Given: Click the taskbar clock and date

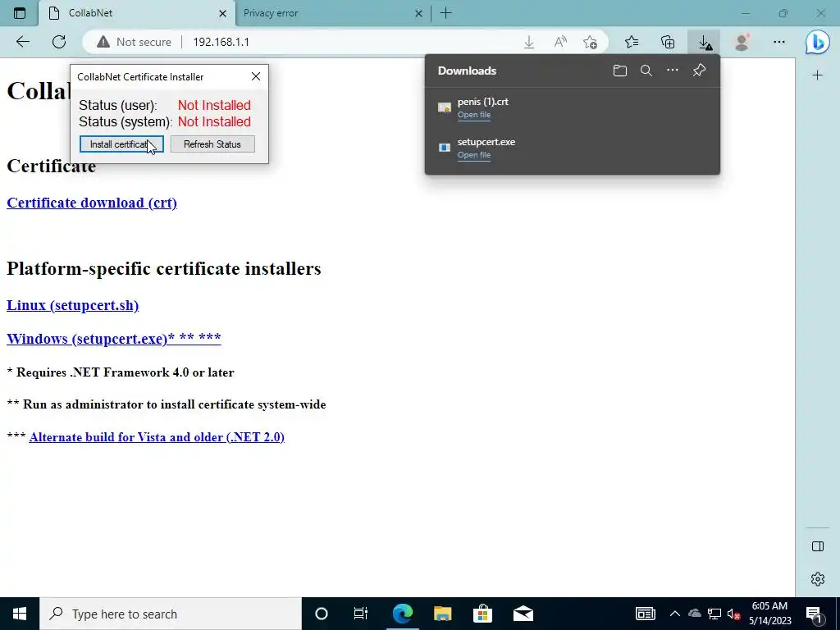Looking at the screenshot, I should coord(769,614).
